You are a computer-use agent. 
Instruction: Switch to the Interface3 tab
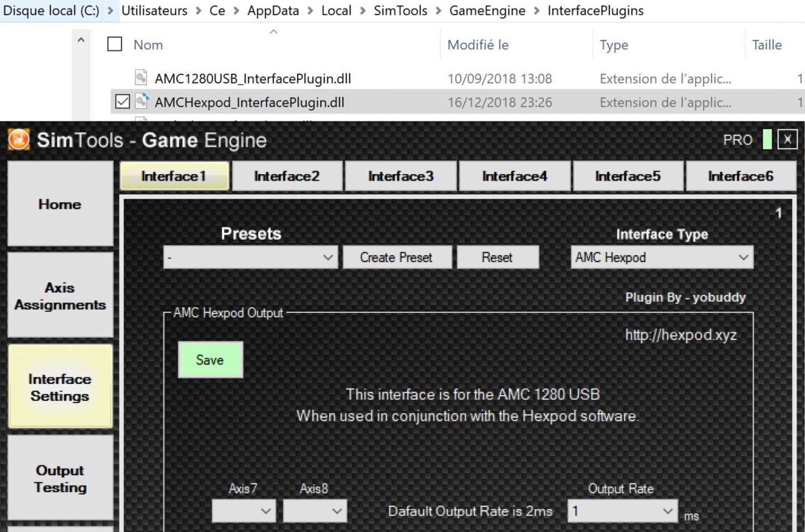[400, 176]
